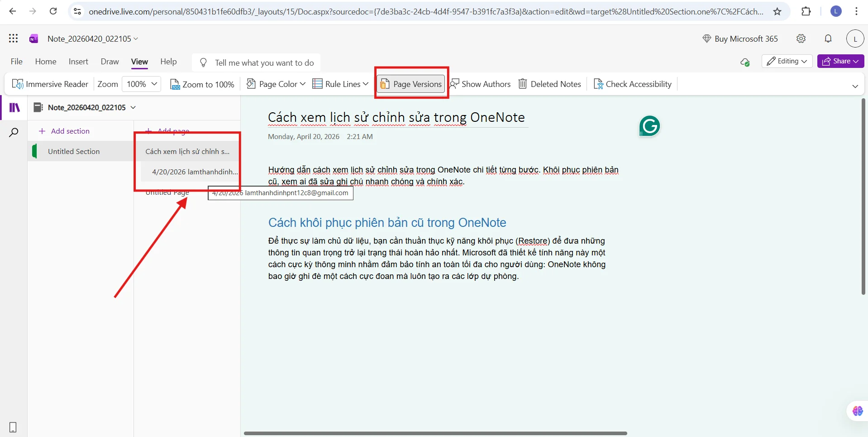Switch to the Draw tab
The height and width of the screenshot is (437, 868).
pos(110,62)
